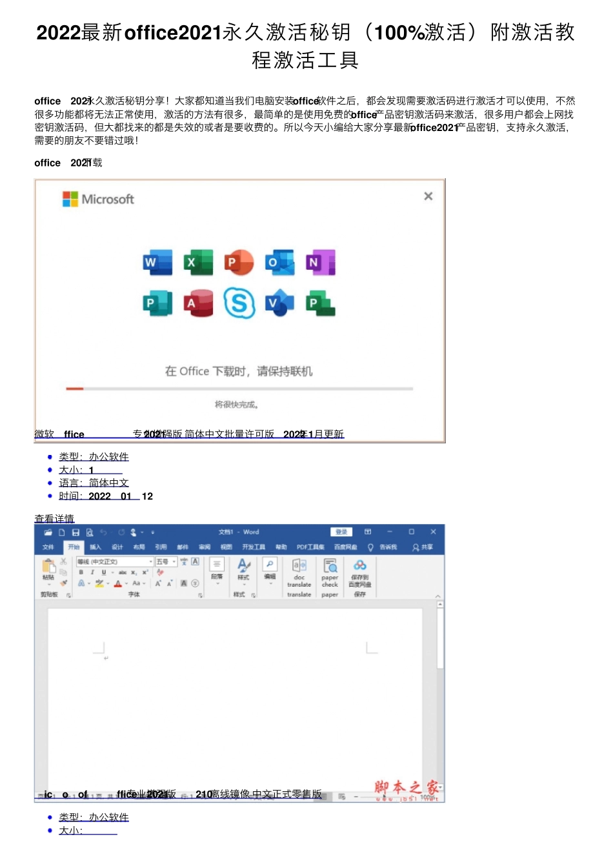Open the font color dropdown arrow

126,583
